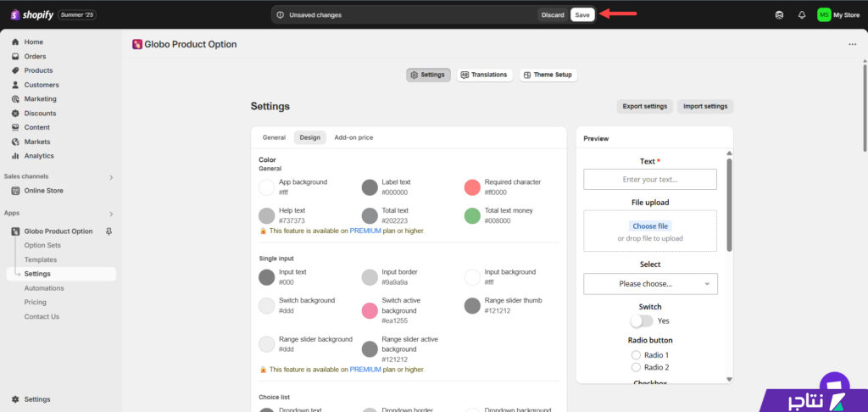This screenshot has height=412, width=868.
Task: Click the Content icon
Action: 15,127
